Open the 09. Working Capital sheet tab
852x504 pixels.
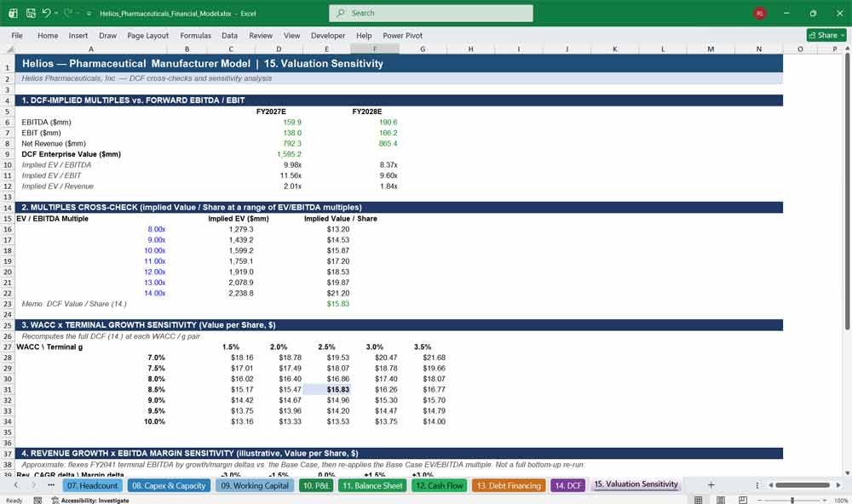(255, 485)
